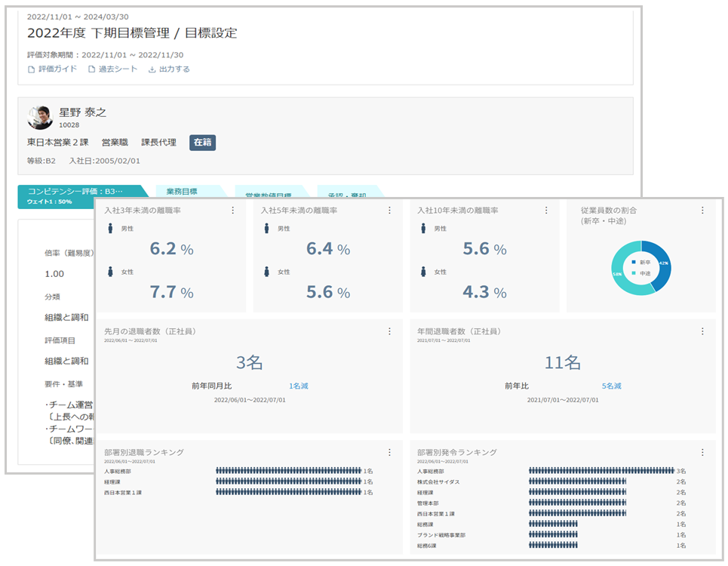Expand the 部署別発令ランキング card menu
728x566 pixels.
point(702,452)
